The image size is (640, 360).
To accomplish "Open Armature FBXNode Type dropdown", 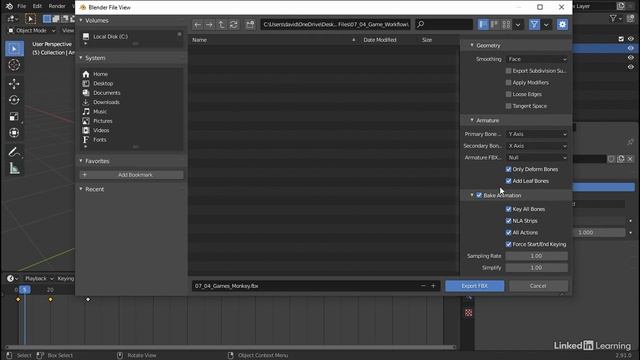I will 537,158.
